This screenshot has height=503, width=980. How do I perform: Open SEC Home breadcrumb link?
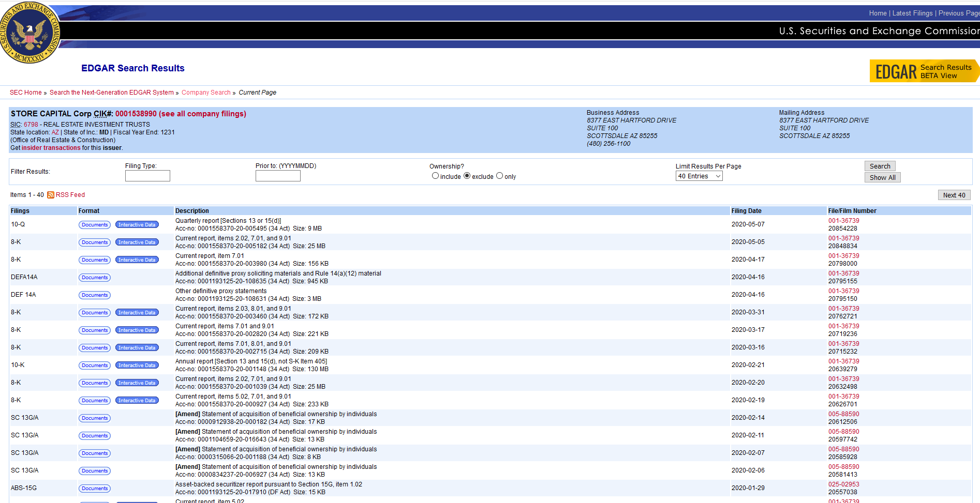coord(25,93)
